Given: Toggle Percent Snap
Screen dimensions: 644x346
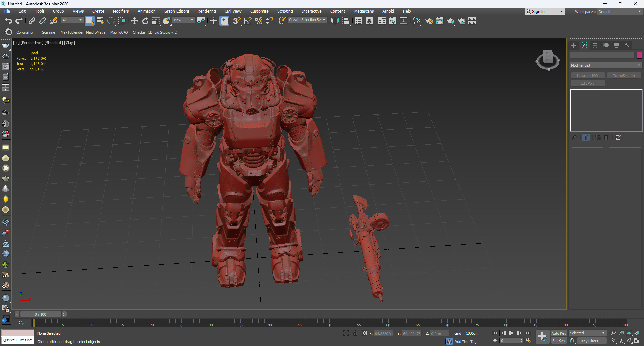Looking at the screenshot, I should tap(259, 21).
